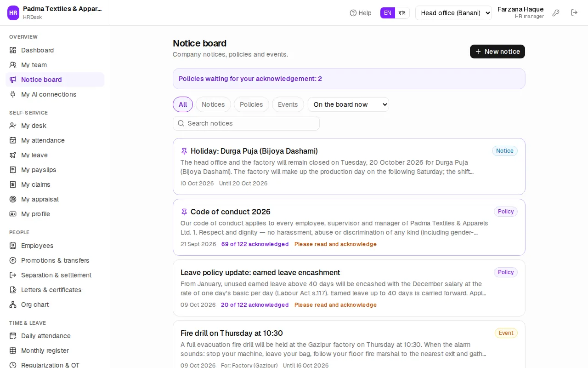The height and width of the screenshot is (368, 588).
Task: Go to Employees in sidebar
Action: [55, 246]
